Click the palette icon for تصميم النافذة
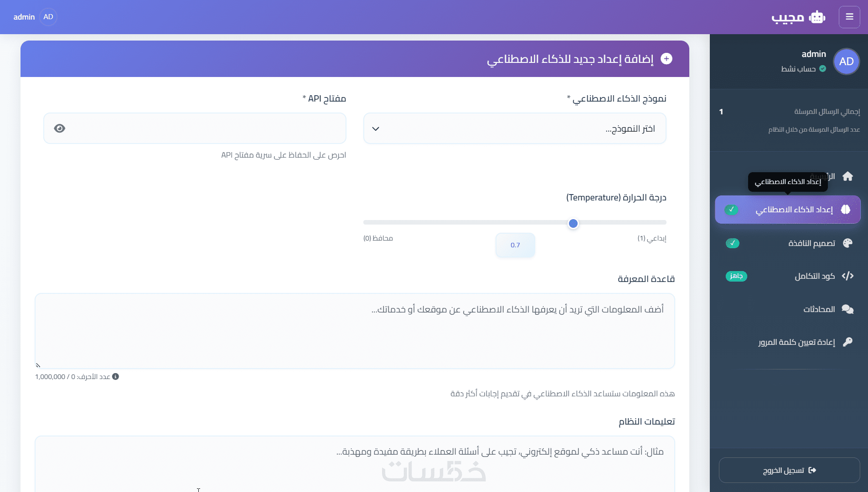Image resolution: width=868 pixels, height=492 pixels. click(847, 243)
